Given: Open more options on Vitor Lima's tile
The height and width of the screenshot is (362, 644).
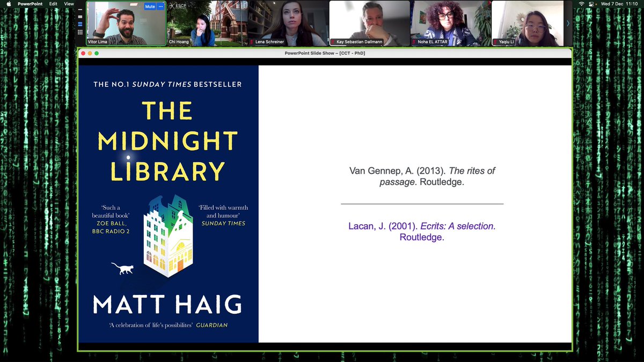Looking at the screenshot, I should 160,6.
